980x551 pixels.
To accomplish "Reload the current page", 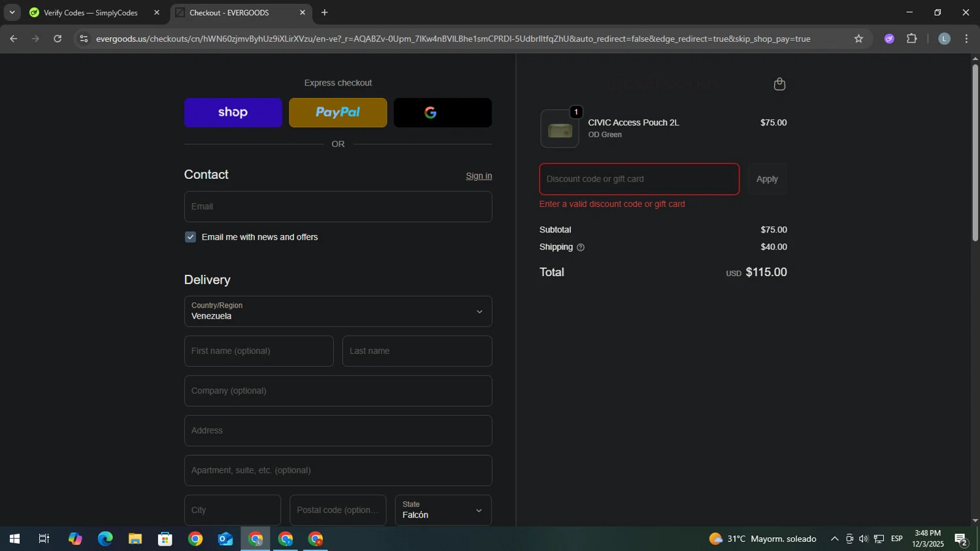I will click(57, 39).
